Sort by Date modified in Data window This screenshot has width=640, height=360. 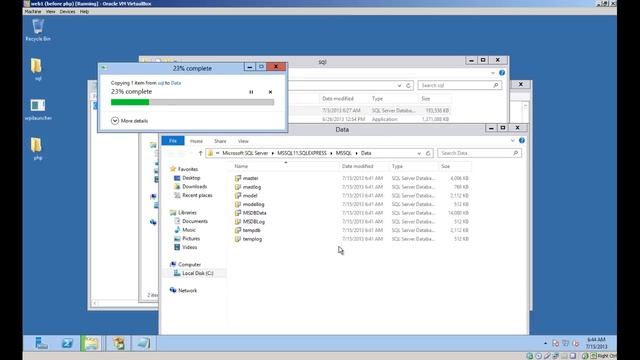tap(358, 166)
